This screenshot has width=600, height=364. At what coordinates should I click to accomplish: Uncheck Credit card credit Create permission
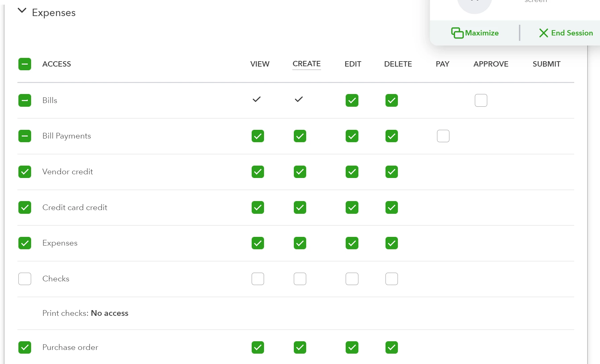[x=300, y=207]
